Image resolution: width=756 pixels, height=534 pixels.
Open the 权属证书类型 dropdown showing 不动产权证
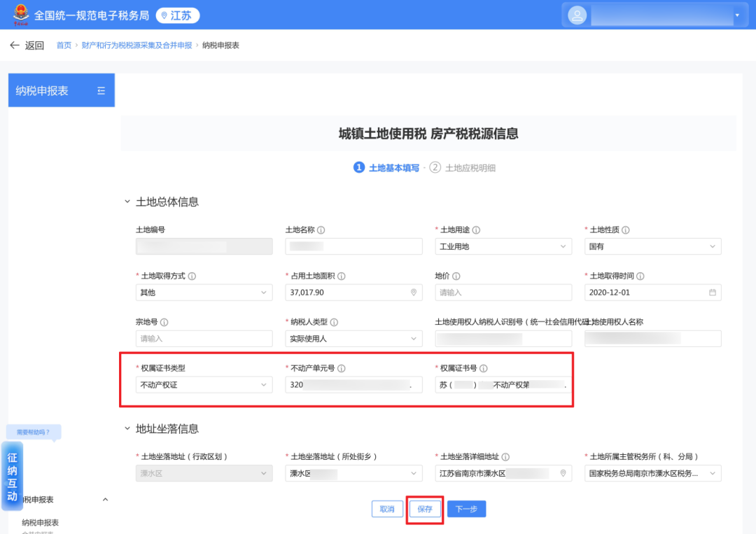click(x=204, y=385)
